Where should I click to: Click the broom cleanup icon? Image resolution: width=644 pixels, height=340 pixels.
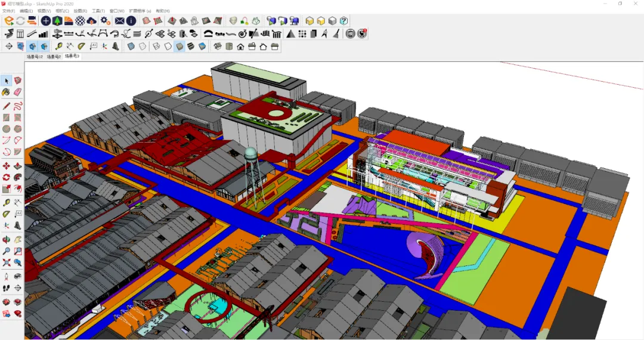[x=336, y=34]
